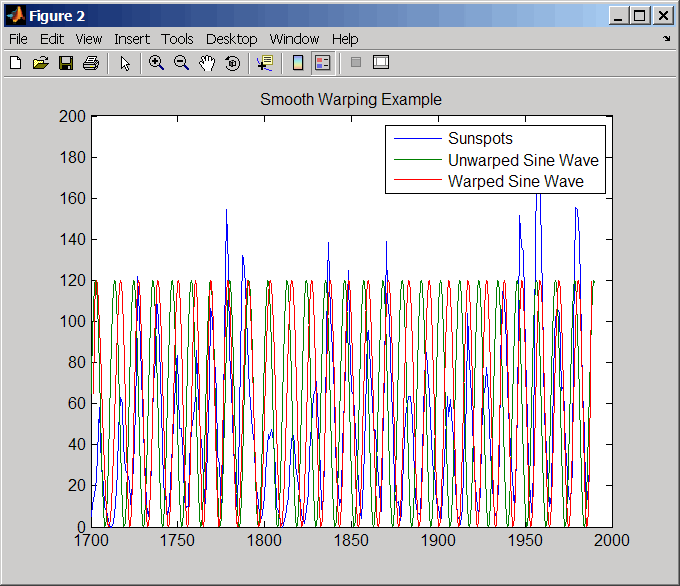Click the Help menu item
Image resolution: width=680 pixels, height=586 pixels.
[345, 39]
